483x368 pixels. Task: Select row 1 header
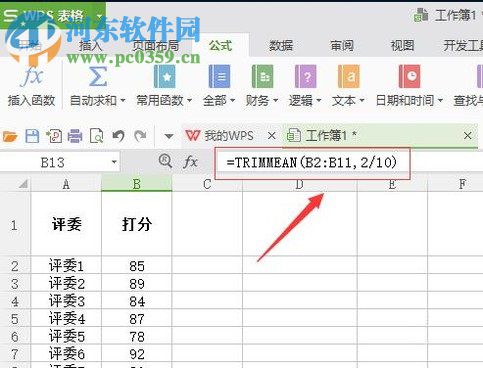click(15, 225)
